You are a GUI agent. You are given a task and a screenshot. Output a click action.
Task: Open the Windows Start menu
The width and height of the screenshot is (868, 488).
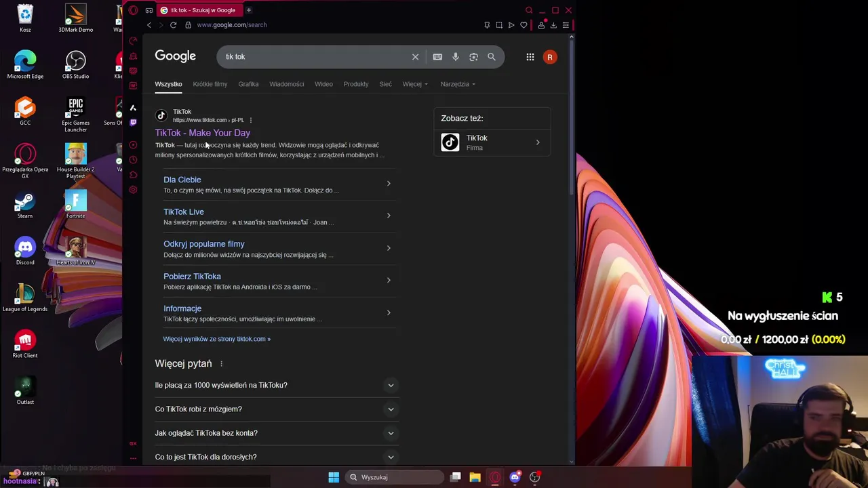[x=334, y=477]
